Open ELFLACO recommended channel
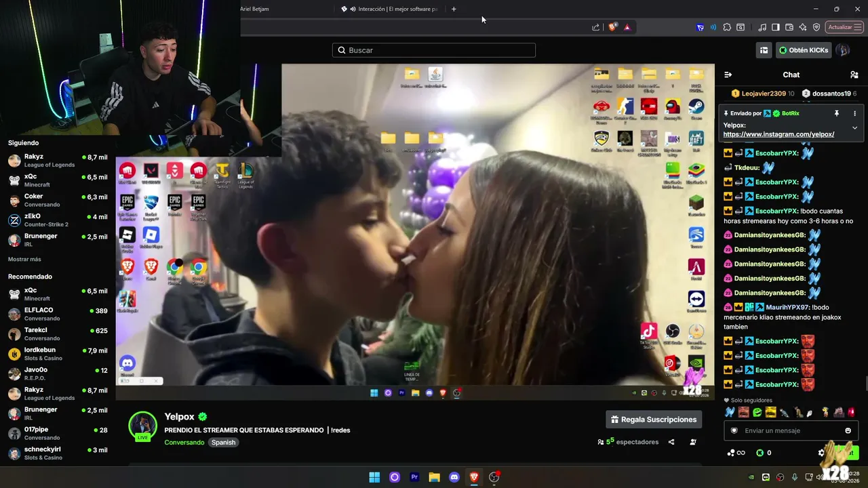The height and width of the screenshot is (488, 868). pyautogui.click(x=58, y=314)
